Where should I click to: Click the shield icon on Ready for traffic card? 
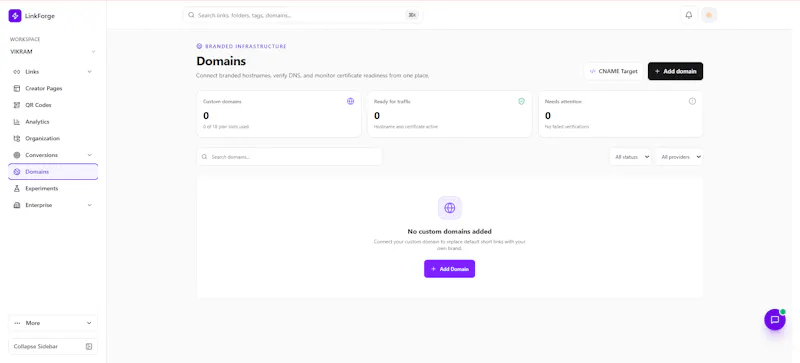tap(521, 101)
